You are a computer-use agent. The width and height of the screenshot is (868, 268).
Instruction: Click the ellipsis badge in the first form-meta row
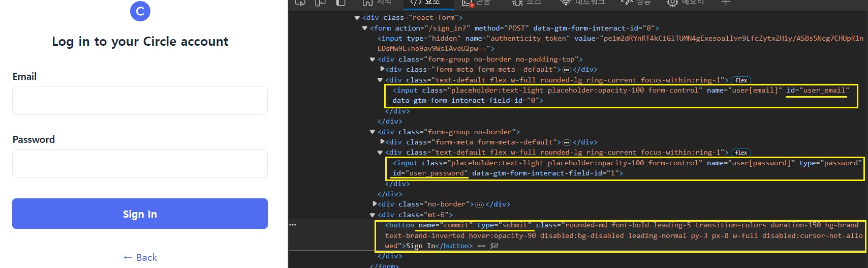click(x=567, y=70)
